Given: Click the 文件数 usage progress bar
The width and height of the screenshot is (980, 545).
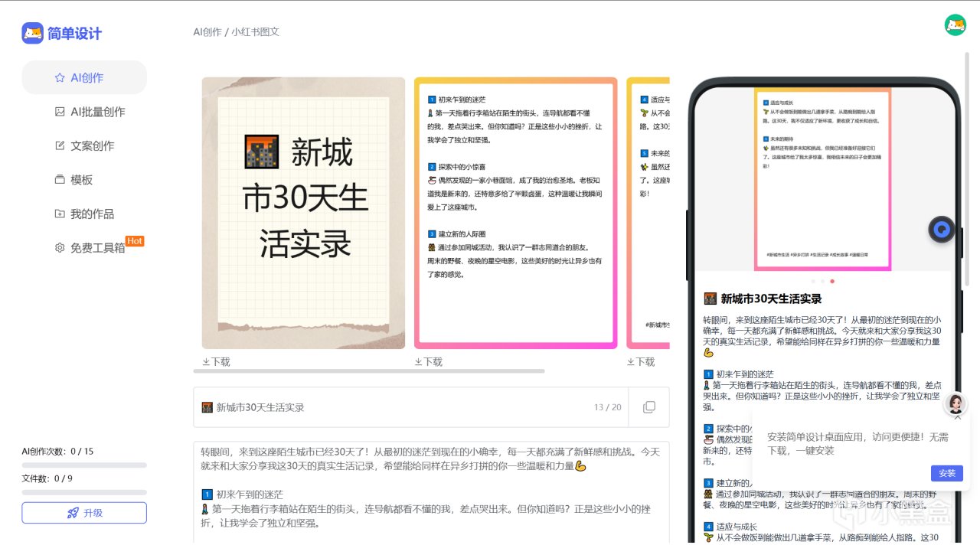Looking at the screenshot, I should 84,492.
